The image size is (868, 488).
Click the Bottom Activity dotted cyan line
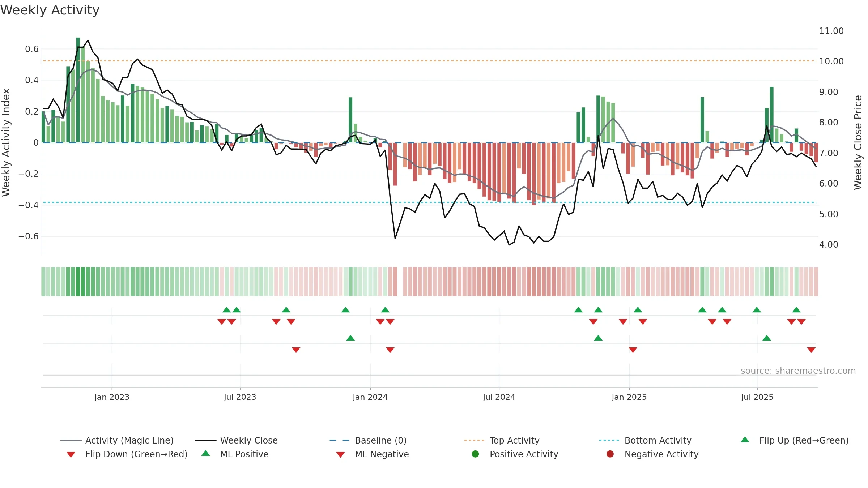430,202
